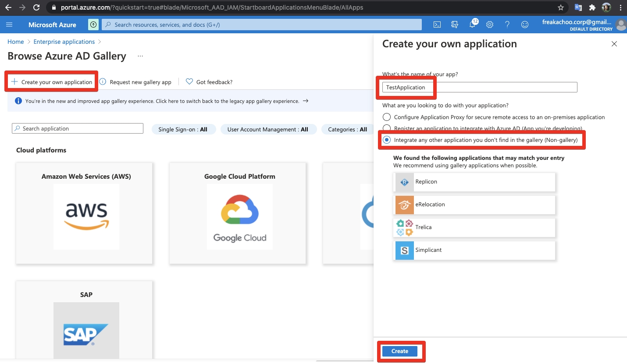Click the app name text field
Screen dimensions: 627x364
click(x=480, y=87)
